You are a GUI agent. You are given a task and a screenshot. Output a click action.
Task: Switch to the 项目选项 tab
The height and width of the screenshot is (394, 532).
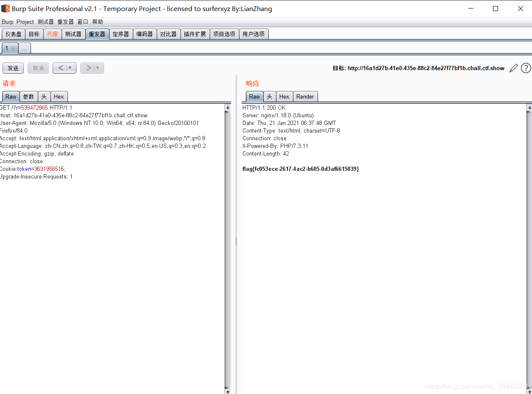pos(224,34)
